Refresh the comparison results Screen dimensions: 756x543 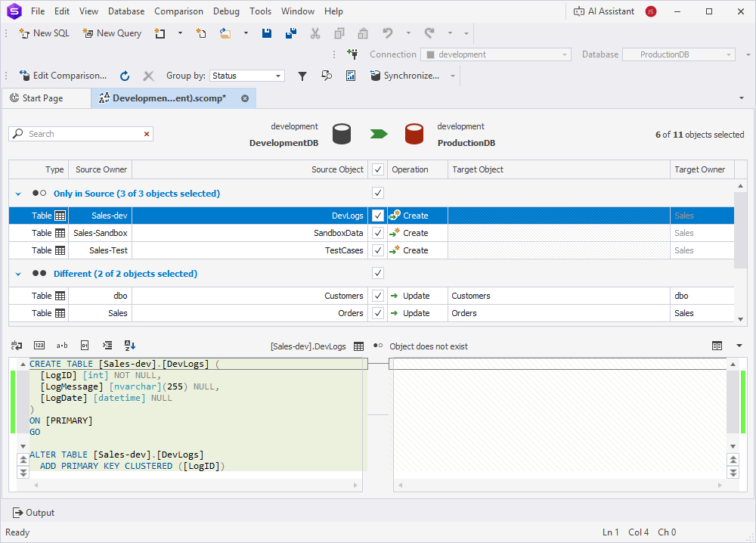[124, 76]
